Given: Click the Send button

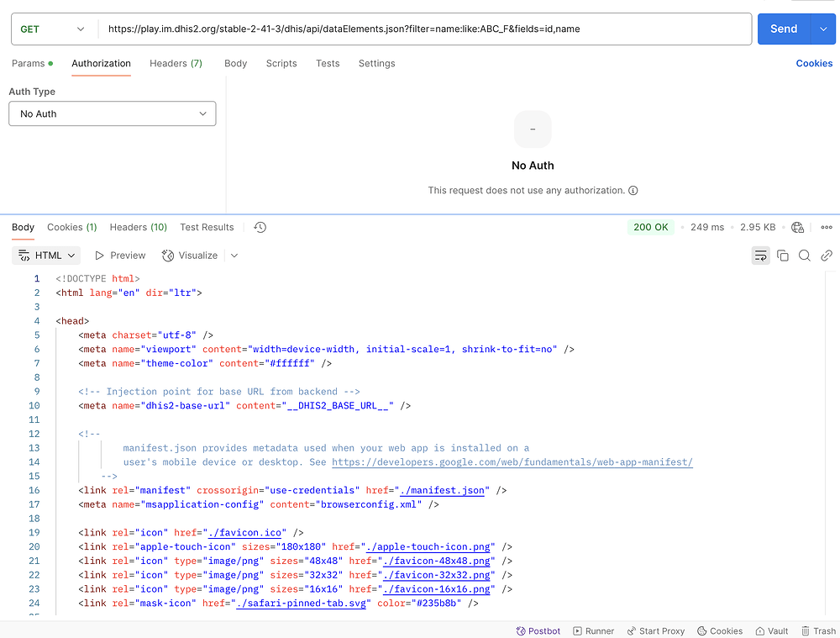Looking at the screenshot, I should point(784,29).
